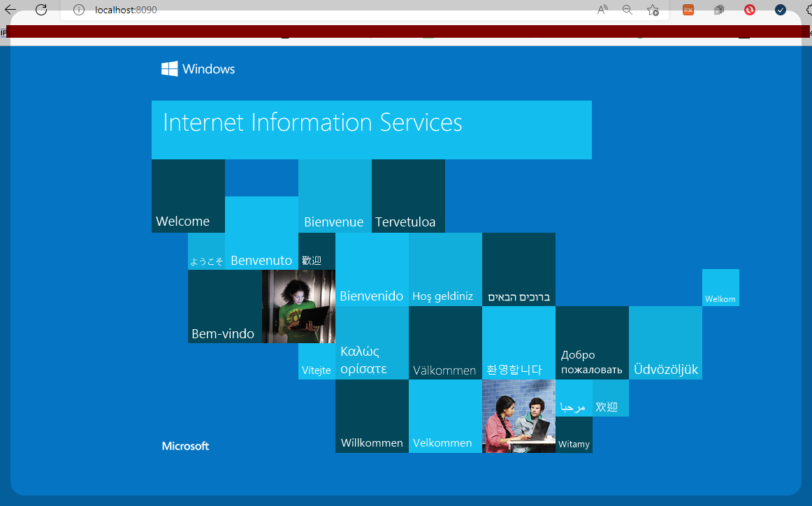View site information via the info icon
This screenshot has height=506, width=812.
[79, 10]
